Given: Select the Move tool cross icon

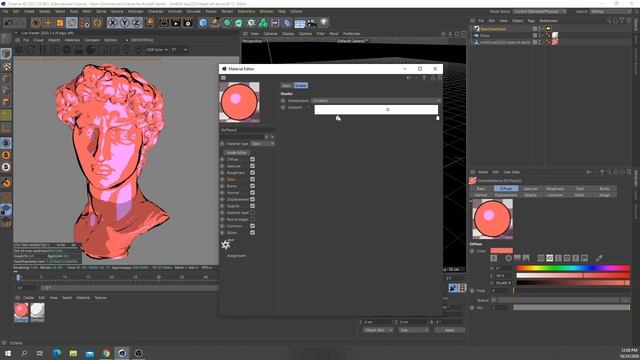Looking at the screenshot, I should [48, 23].
